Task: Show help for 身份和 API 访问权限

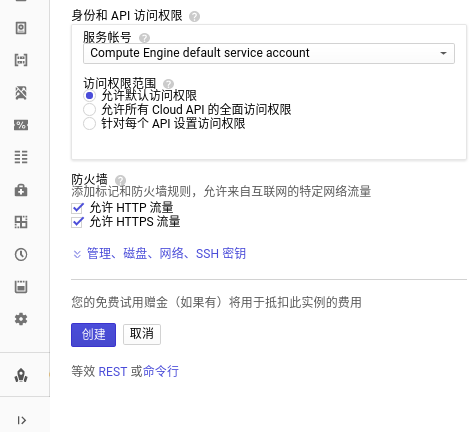Action: (194, 17)
